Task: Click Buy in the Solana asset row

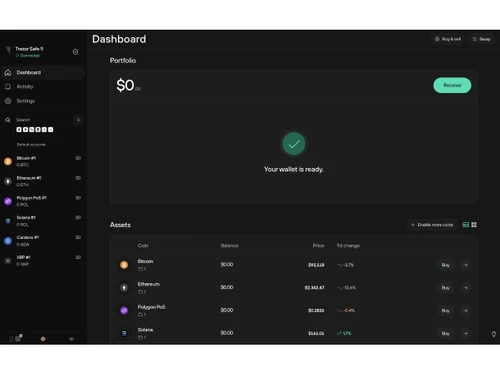Action: (x=446, y=333)
